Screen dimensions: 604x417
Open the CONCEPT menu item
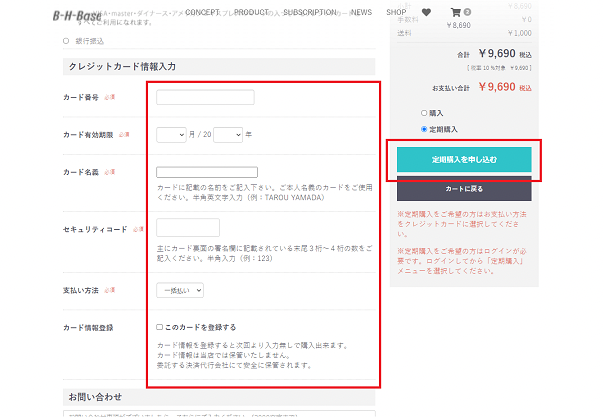point(202,12)
